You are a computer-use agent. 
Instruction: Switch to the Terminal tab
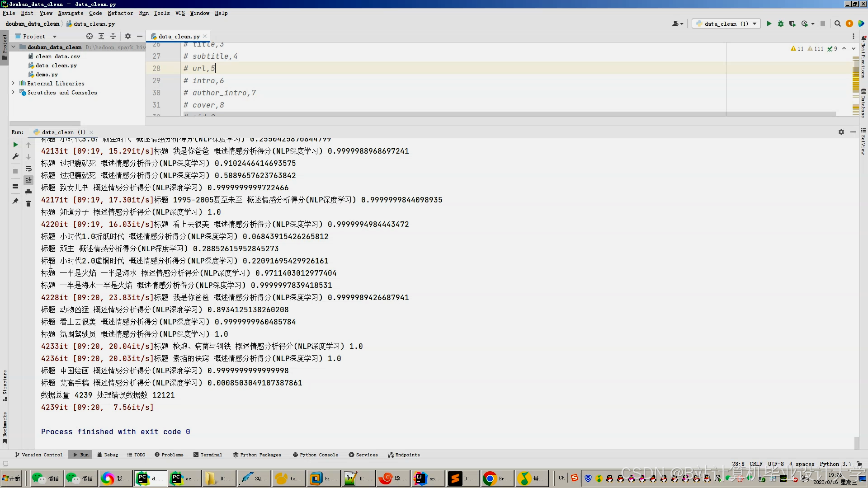point(208,455)
